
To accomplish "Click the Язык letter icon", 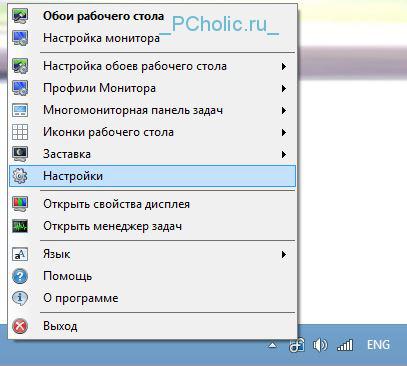I will pyautogui.click(x=20, y=254).
